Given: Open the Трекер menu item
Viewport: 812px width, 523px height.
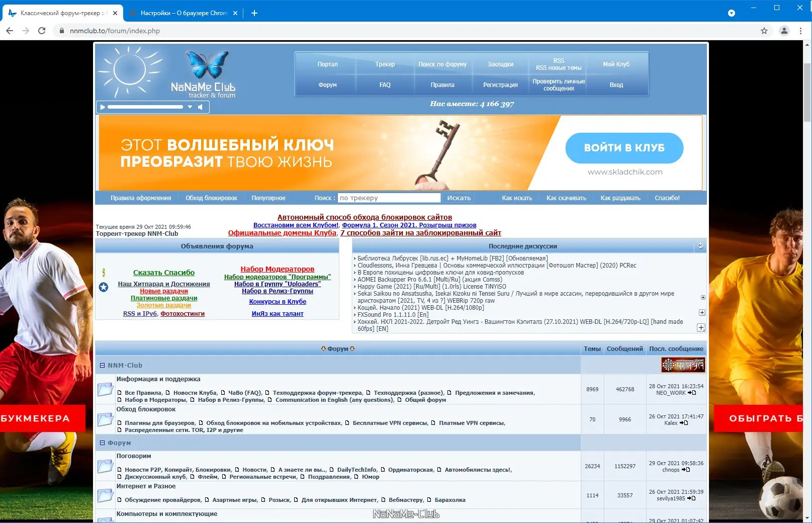Looking at the screenshot, I should pyautogui.click(x=385, y=64).
